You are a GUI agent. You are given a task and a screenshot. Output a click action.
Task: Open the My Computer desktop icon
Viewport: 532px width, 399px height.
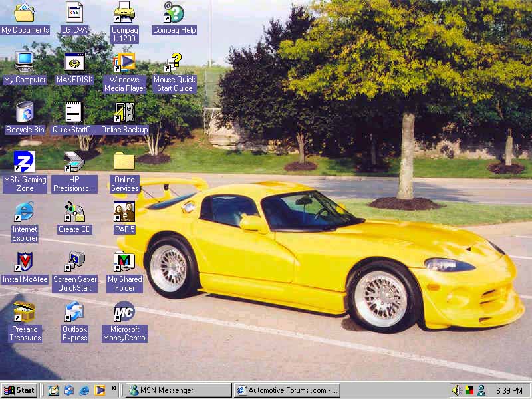[25, 63]
